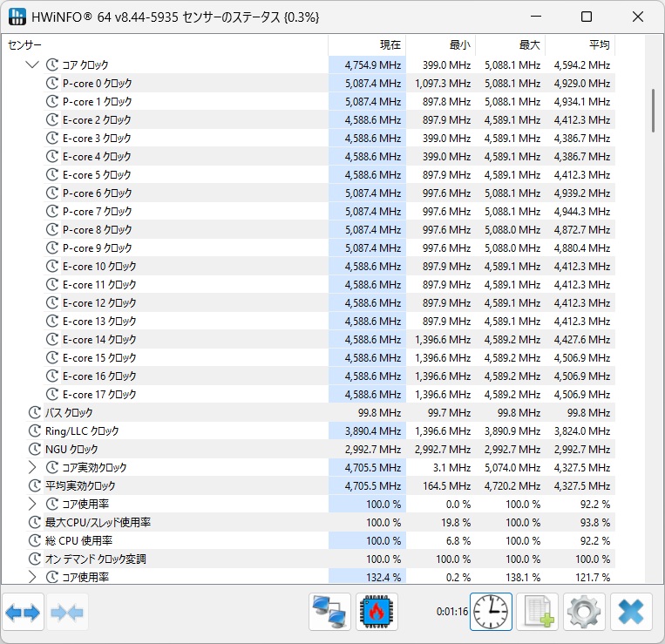Expand the コア使用率 group at 132.4 %
Viewport: 665px width, 644px height.
(x=32, y=577)
